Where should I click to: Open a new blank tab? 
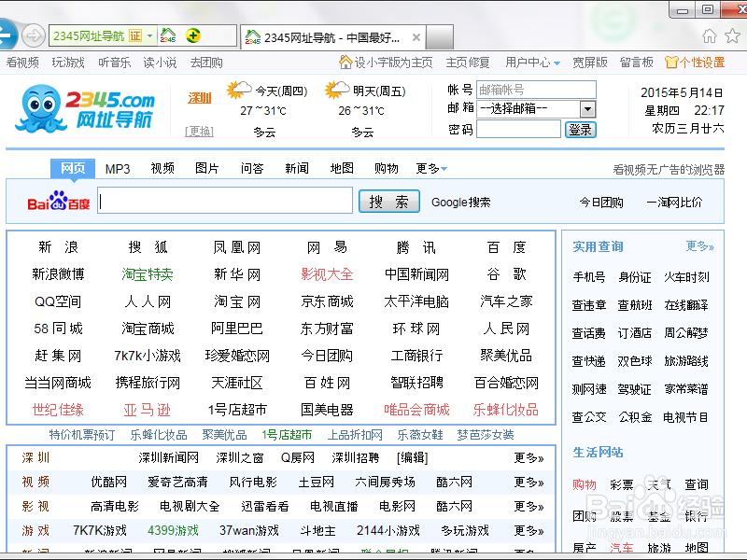pyautogui.click(x=439, y=37)
